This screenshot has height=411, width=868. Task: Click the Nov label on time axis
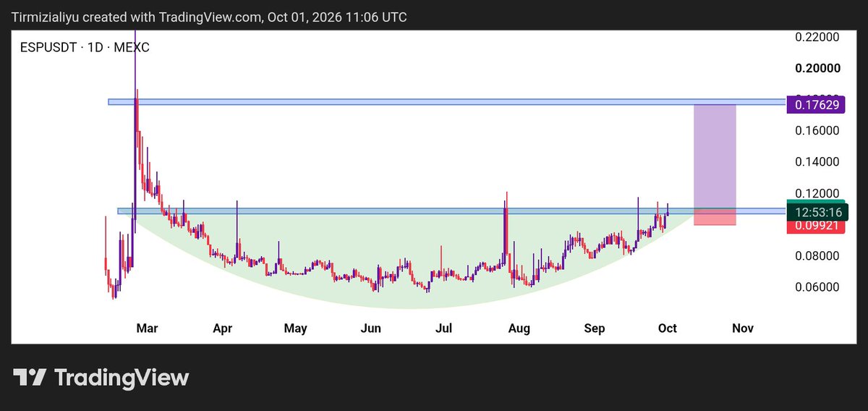click(743, 329)
